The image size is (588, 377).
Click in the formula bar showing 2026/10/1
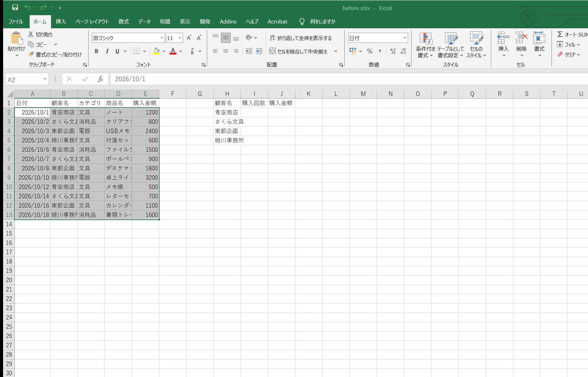click(349, 79)
